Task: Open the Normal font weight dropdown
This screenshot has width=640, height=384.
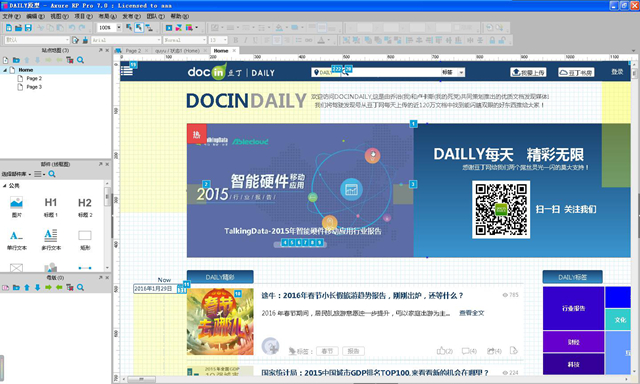Action: coord(204,40)
